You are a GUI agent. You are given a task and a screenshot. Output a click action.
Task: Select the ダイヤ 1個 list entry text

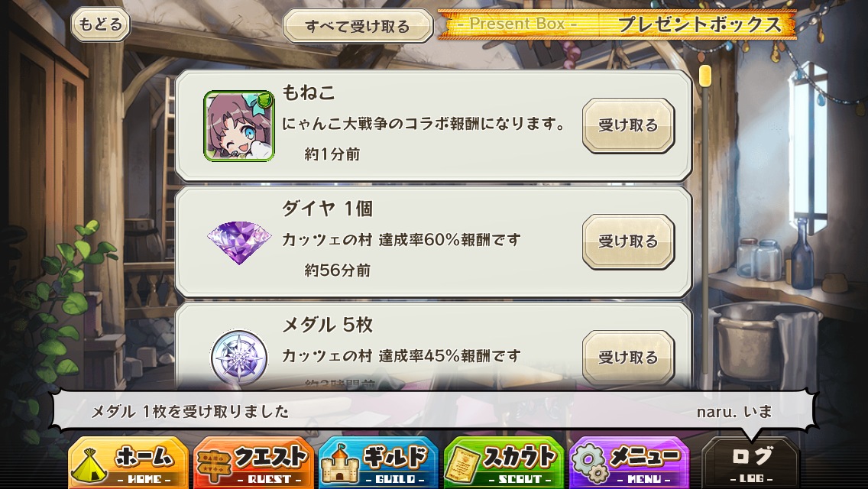[327, 209]
